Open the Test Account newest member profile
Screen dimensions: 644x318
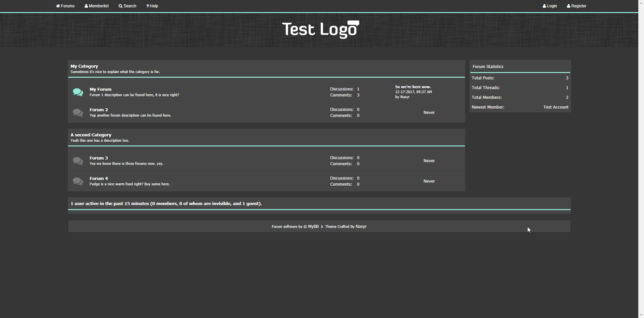coord(556,107)
